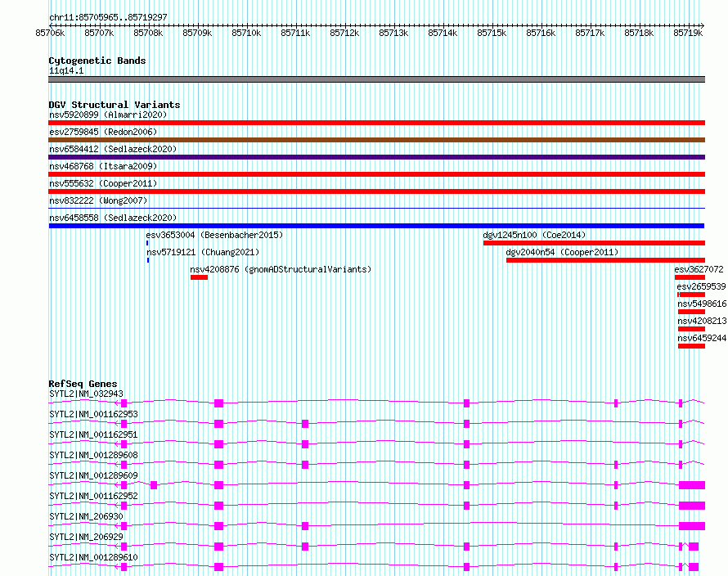The height and width of the screenshot is (576, 728).
Task: Click the 85715k ruler tick label
Action: [x=492, y=33]
